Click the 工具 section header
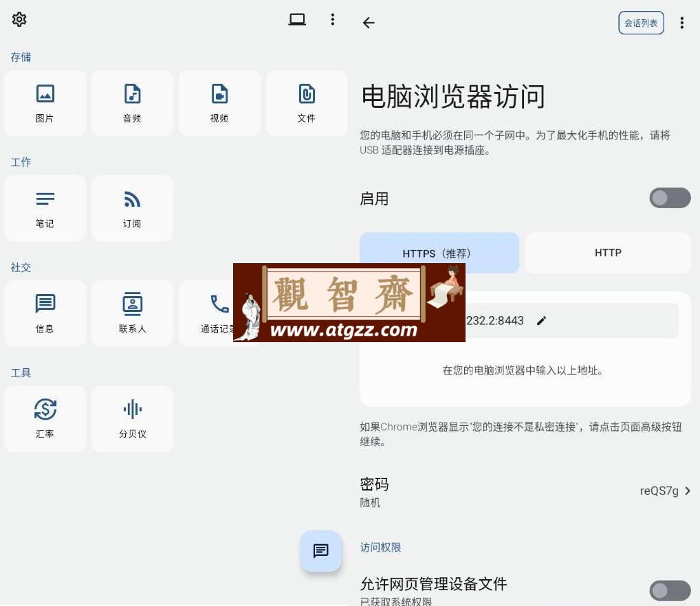700x606 pixels. (x=21, y=373)
